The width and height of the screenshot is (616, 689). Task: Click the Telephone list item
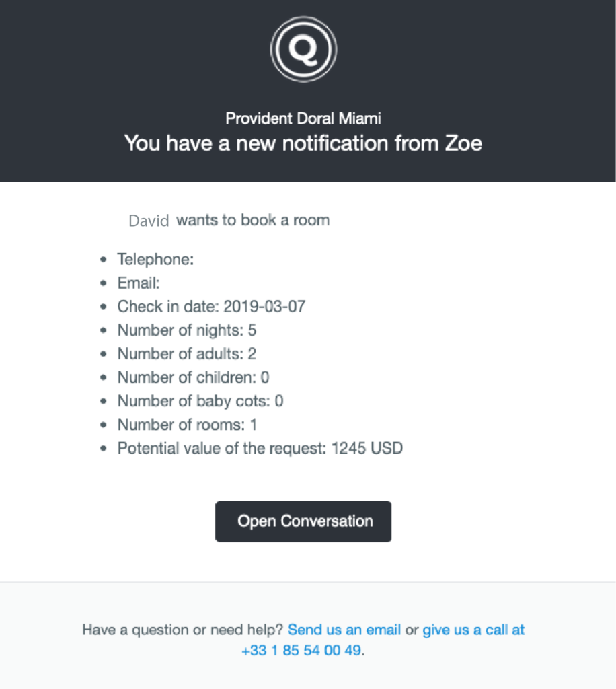(x=155, y=260)
